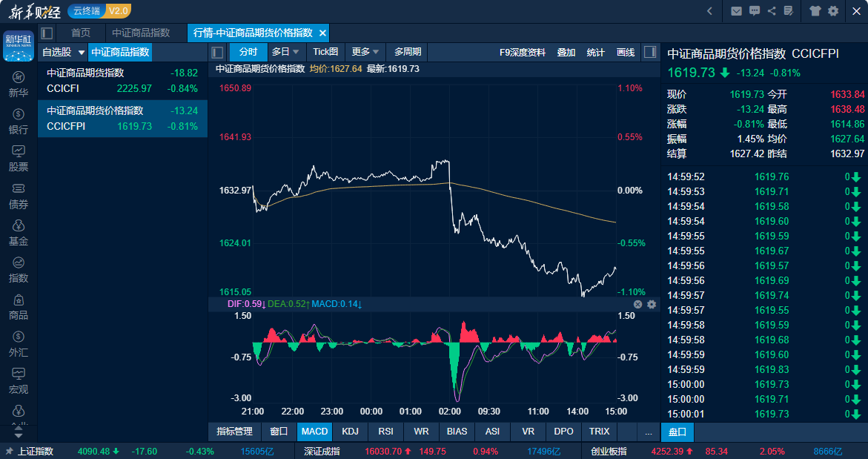Select the CCICFI 中证商品期货指数 row

tap(122, 81)
